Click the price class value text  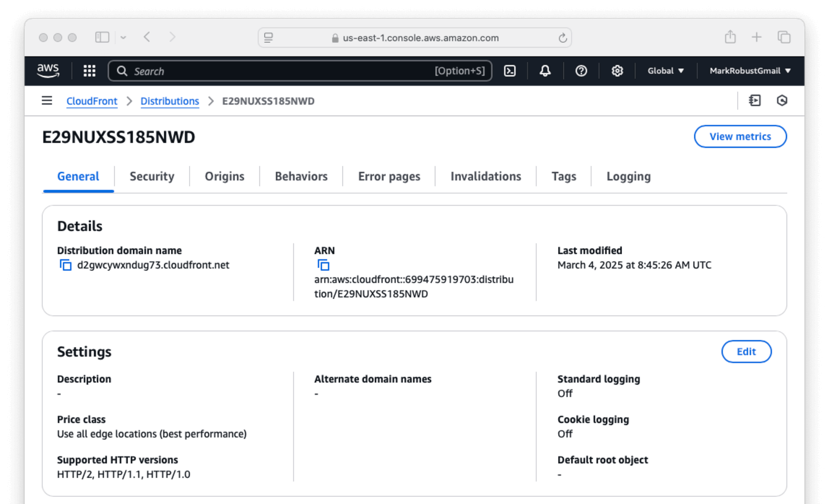(152, 434)
